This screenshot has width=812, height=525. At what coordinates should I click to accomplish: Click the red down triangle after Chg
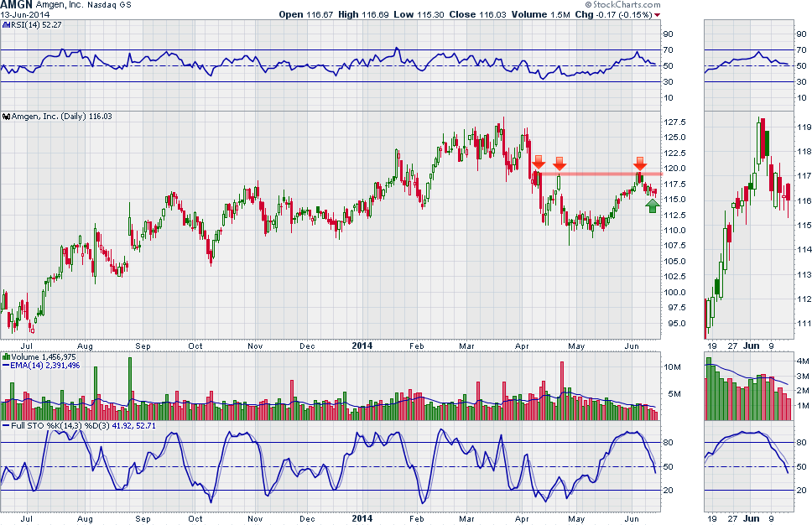(657, 14)
